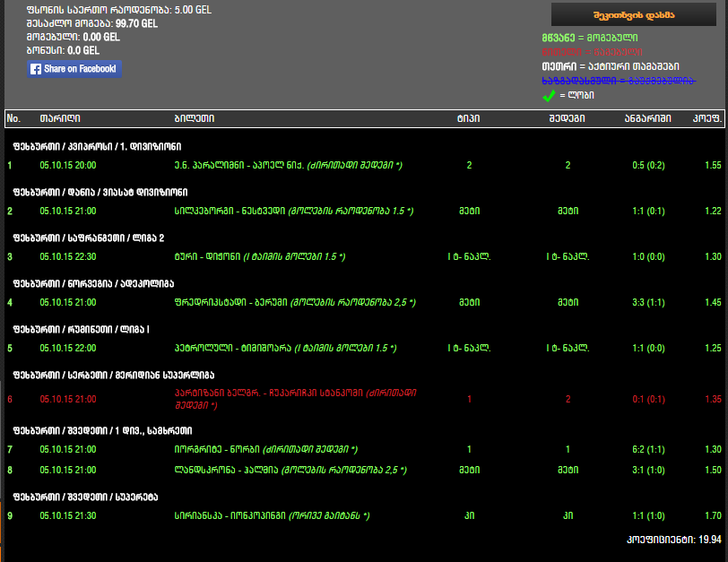Click the 'No.' column header
This screenshot has height=562, width=728.
(13, 118)
